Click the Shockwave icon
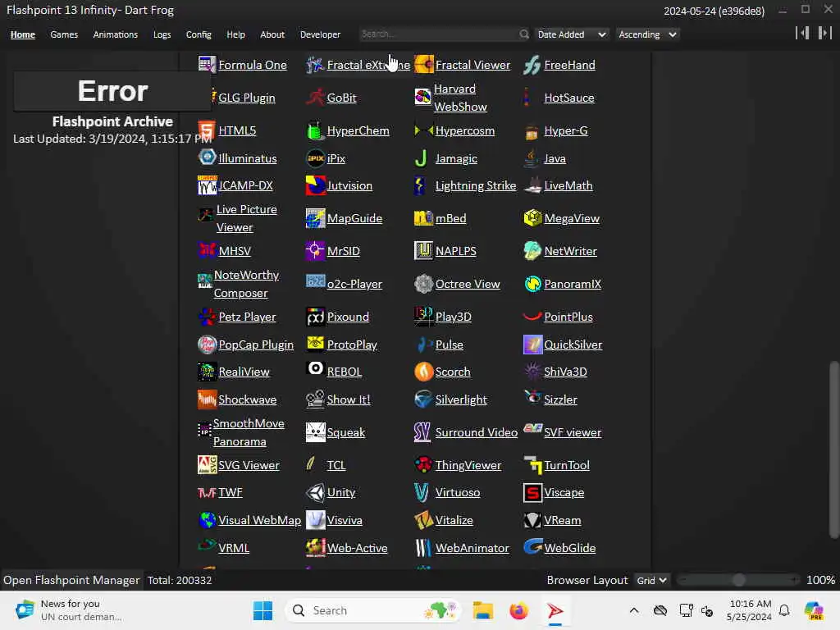The image size is (840, 630). 207,399
